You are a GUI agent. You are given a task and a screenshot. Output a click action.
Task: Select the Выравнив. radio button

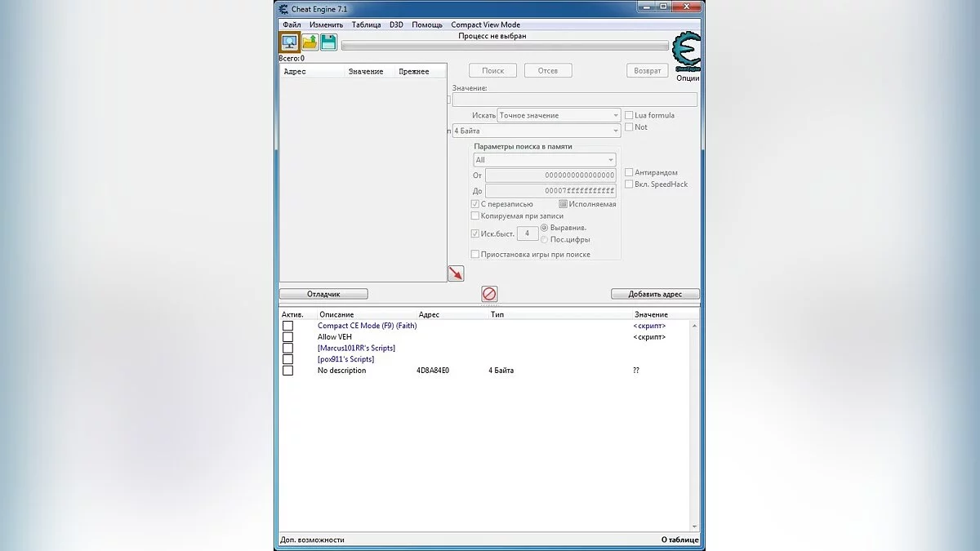pyautogui.click(x=544, y=228)
